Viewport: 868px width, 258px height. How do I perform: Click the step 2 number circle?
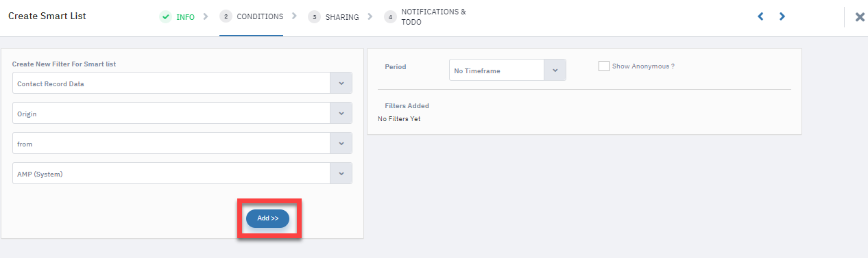226,17
